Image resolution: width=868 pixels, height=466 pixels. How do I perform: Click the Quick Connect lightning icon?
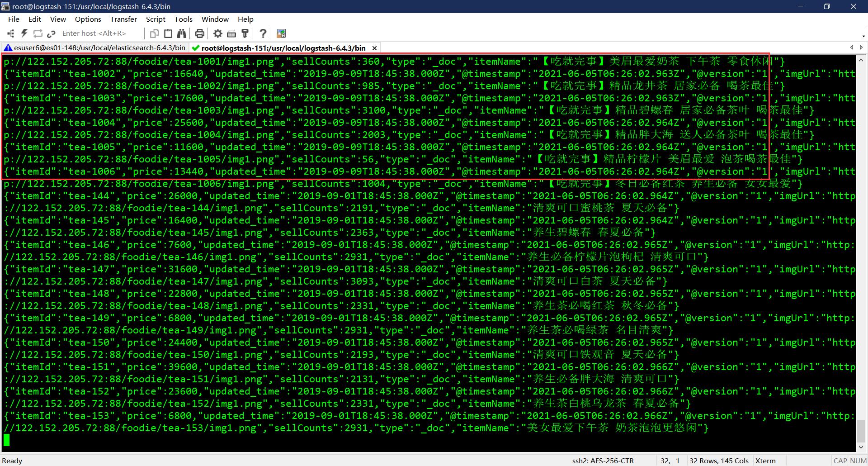(24, 33)
